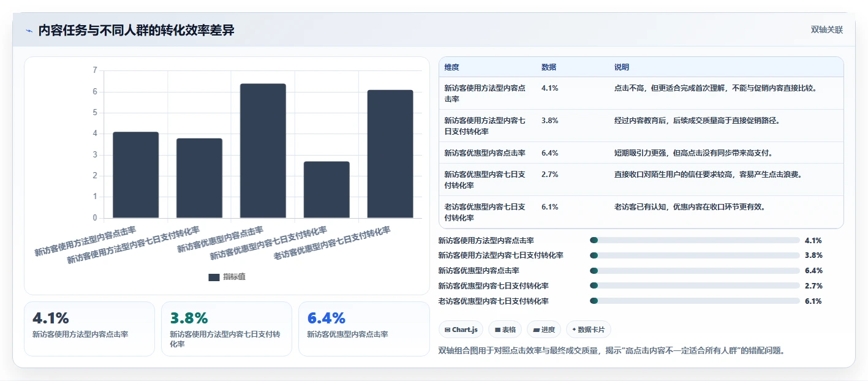Select the 表格 chip
The width and height of the screenshot is (868, 381).
pyautogui.click(x=505, y=330)
